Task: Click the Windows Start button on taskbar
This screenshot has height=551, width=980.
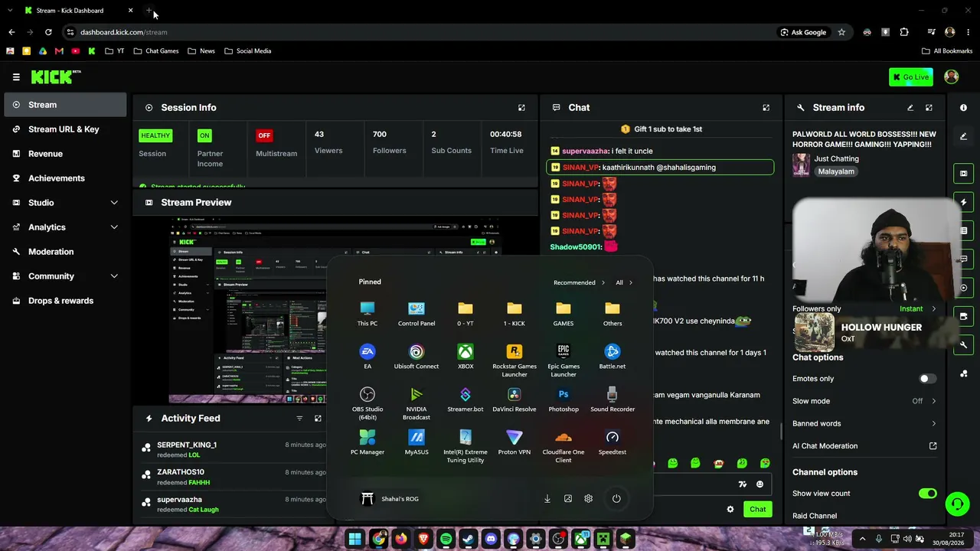Action: tap(354, 540)
